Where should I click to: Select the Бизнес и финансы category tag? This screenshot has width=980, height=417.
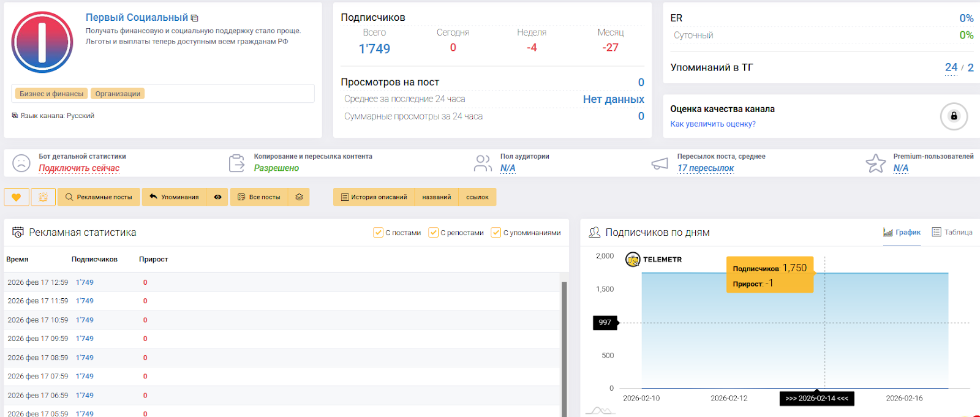[51, 94]
